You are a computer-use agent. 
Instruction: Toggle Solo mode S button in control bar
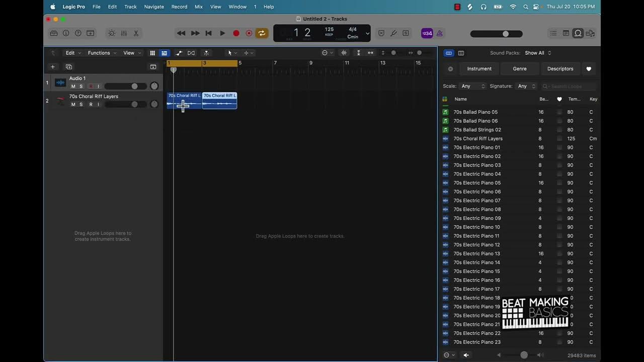click(x=406, y=33)
